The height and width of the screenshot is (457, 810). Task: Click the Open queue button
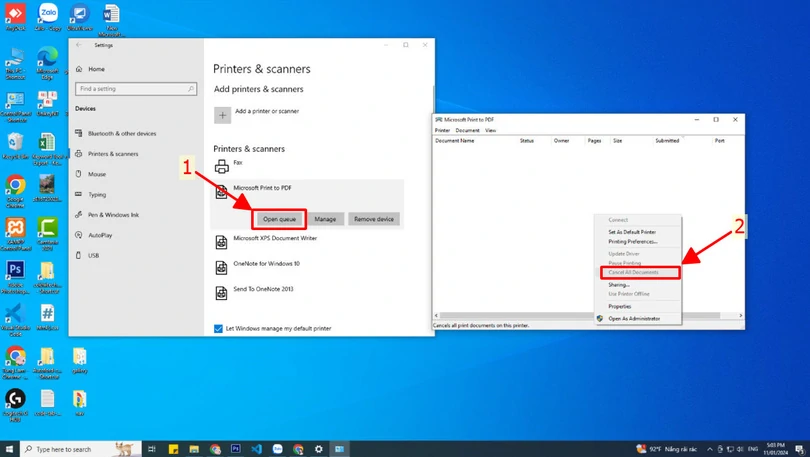pyautogui.click(x=279, y=219)
